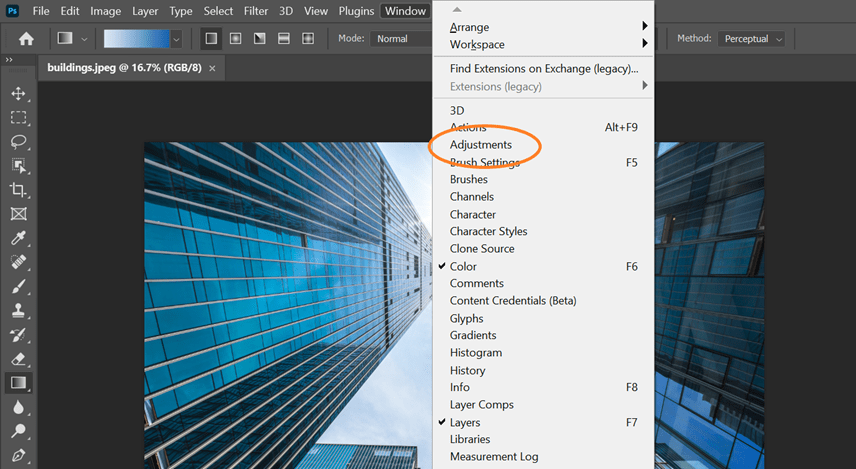Viewport: 856px width, 469px height.
Task: Click the Home icon in options bar
Action: click(x=26, y=39)
